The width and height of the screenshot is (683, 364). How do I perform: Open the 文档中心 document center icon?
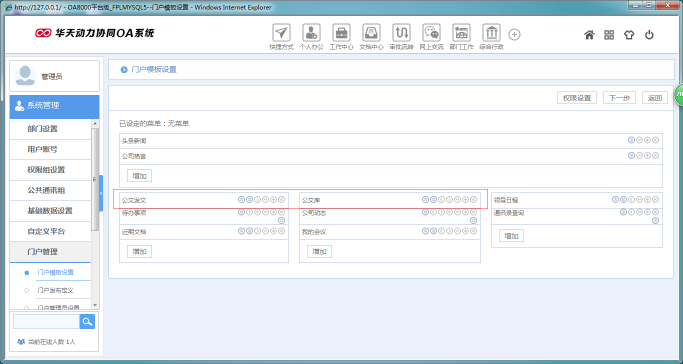click(x=372, y=33)
